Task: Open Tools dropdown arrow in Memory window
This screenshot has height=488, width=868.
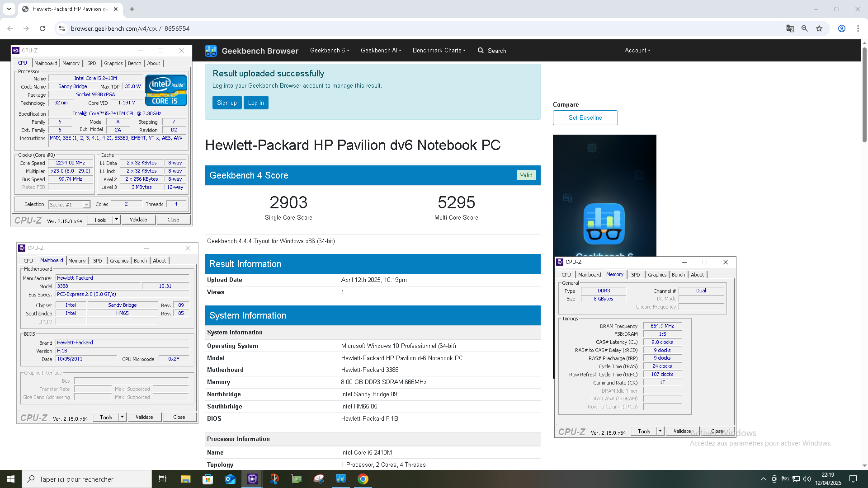Action: tap(660, 431)
